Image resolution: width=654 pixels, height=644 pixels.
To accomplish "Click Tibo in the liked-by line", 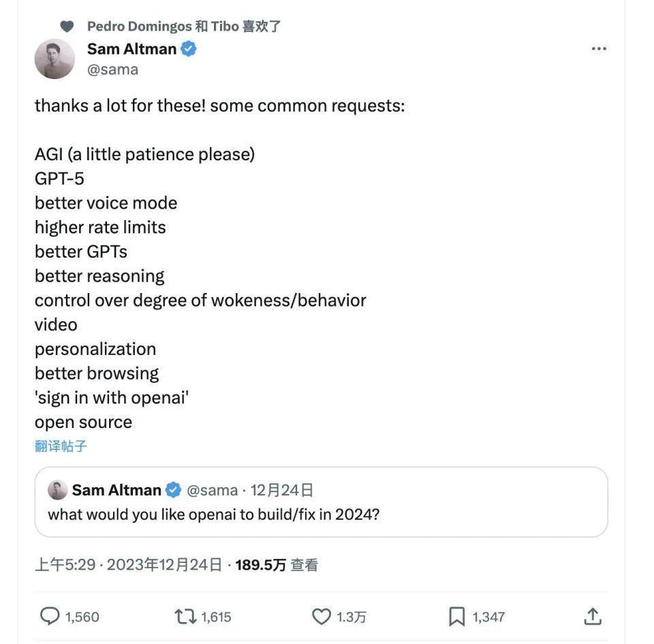I will pos(225,27).
